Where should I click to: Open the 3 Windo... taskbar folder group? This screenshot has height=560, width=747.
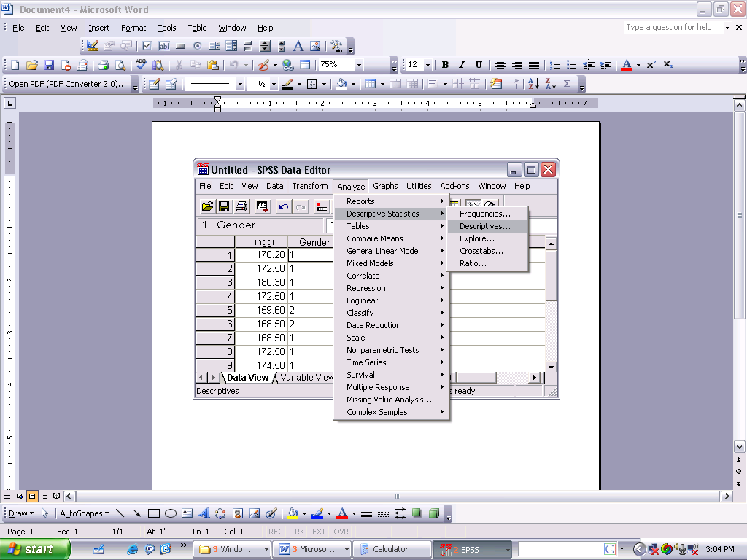click(233, 550)
